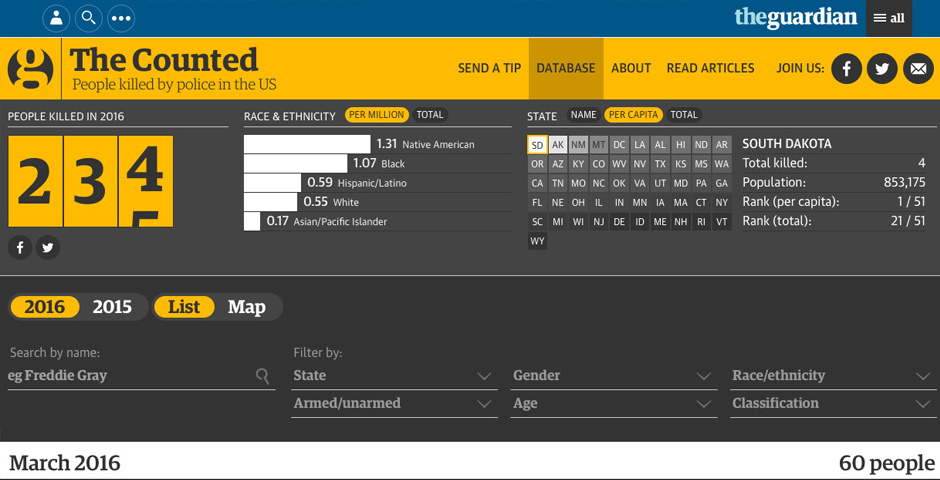940x480 pixels.
Task: Click the Rank (per capita) row
Action: click(834, 202)
